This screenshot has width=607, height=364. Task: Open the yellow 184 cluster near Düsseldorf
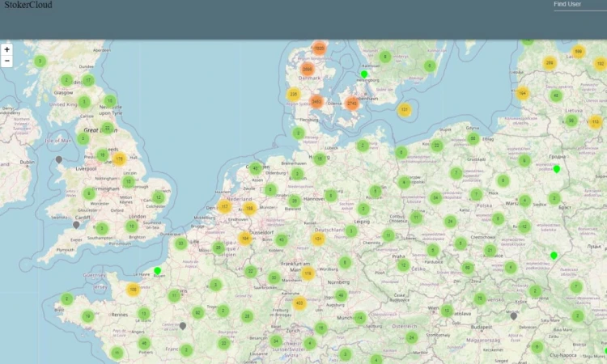point(244,239)
